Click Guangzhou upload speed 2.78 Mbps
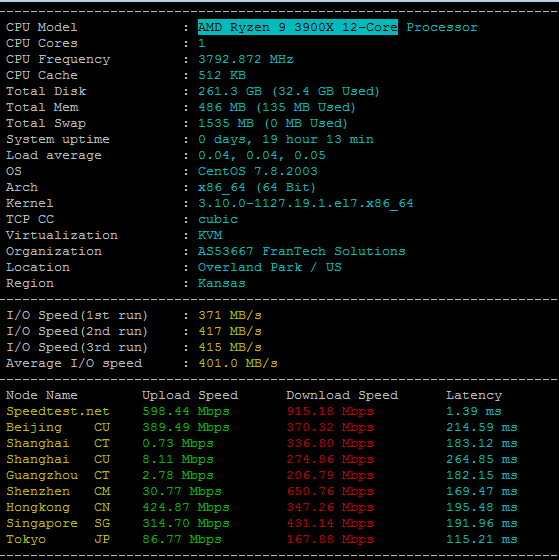 178,475
